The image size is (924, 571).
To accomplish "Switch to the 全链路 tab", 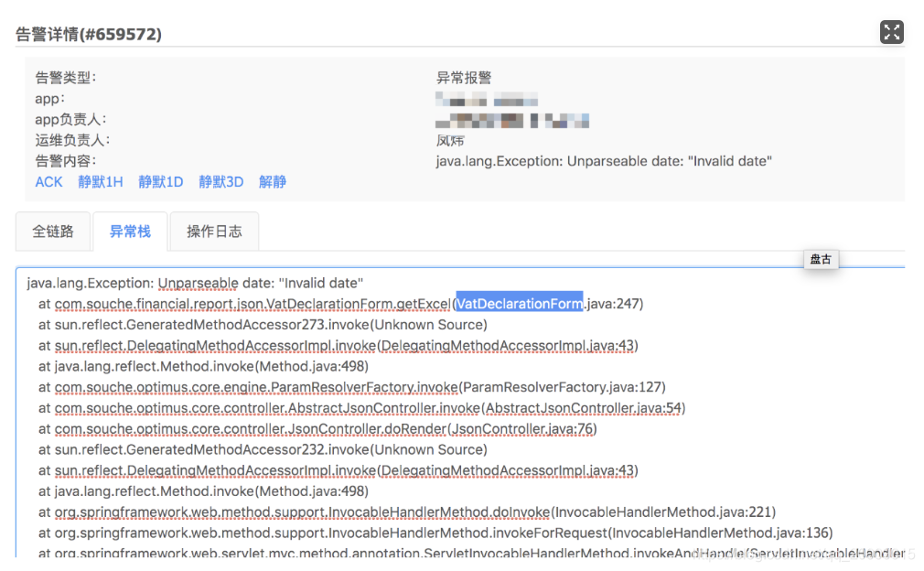I will [x=53, y=232].
